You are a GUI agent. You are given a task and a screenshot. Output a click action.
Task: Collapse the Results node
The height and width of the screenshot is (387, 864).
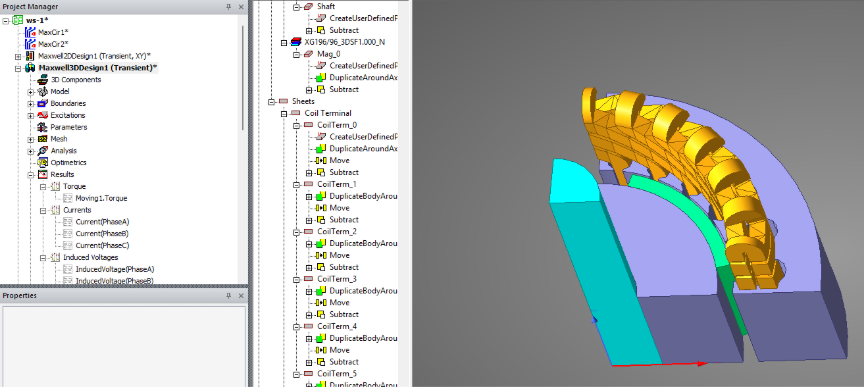(31, 175)
